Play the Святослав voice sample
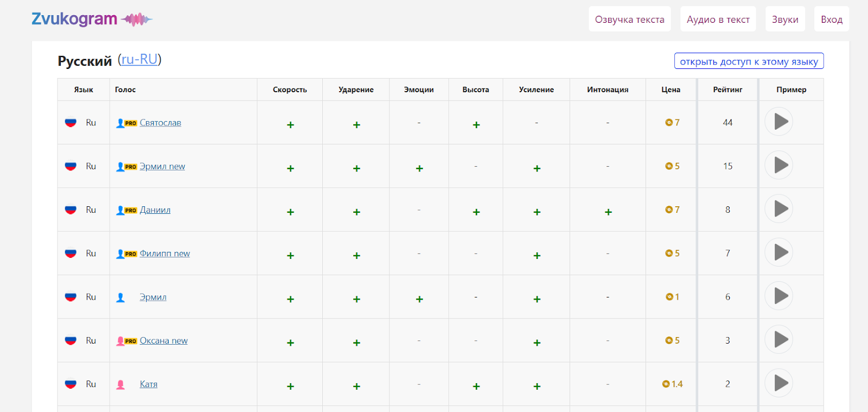 point(779,122)
